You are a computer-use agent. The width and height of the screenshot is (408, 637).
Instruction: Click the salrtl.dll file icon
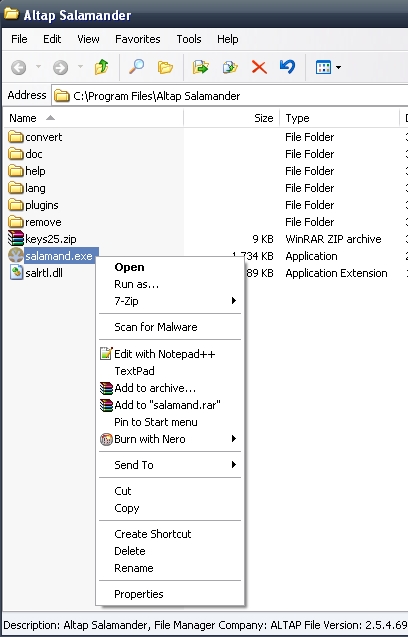(x=16, y=273)
